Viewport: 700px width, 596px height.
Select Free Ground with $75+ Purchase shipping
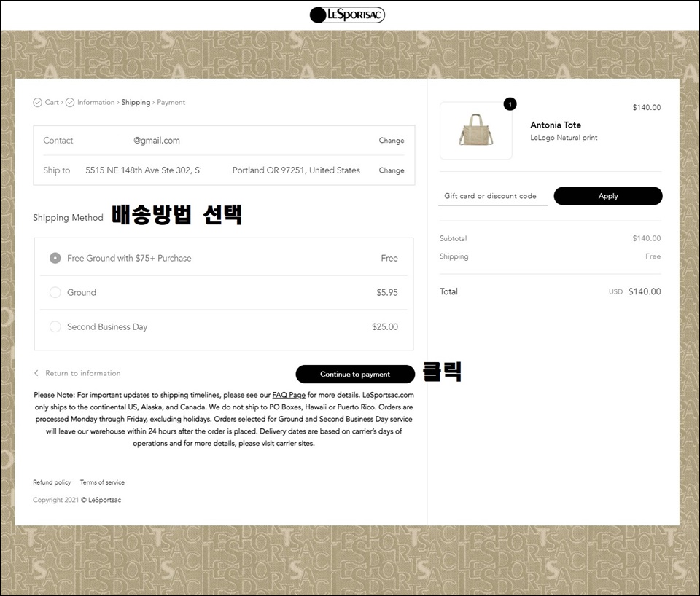pyautogui.click(x=55, y=258)
